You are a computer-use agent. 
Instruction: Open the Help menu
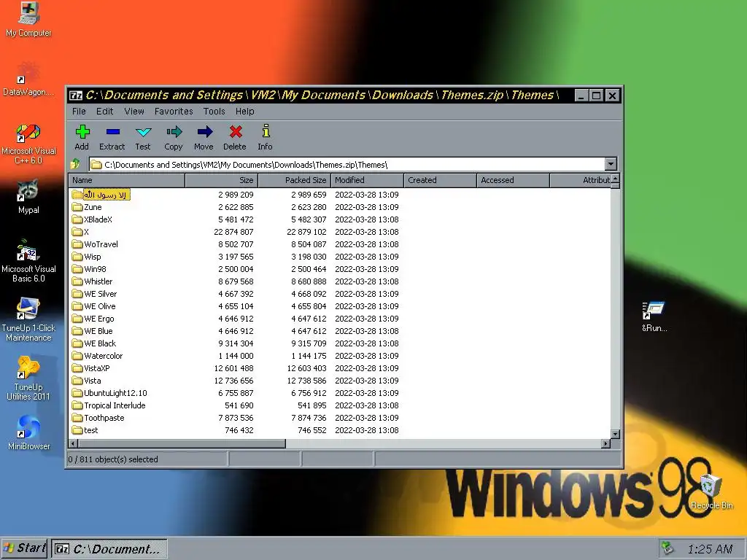tap(245, 112)
